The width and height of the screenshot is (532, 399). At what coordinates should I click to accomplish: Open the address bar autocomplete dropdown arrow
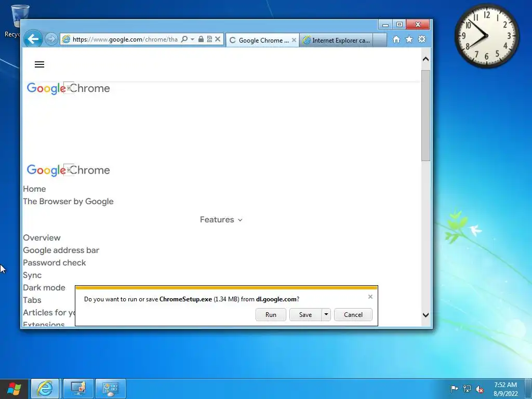point(192,39)
